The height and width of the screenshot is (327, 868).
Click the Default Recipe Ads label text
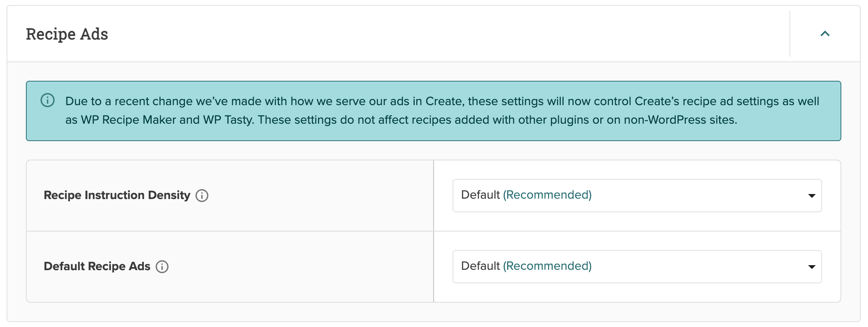click(x=97, y=266)
